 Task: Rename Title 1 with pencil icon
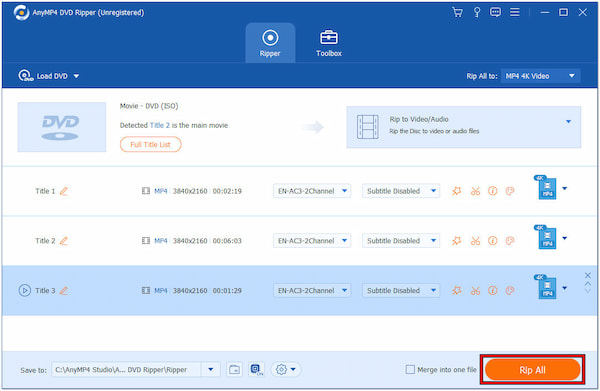point(64,191)
